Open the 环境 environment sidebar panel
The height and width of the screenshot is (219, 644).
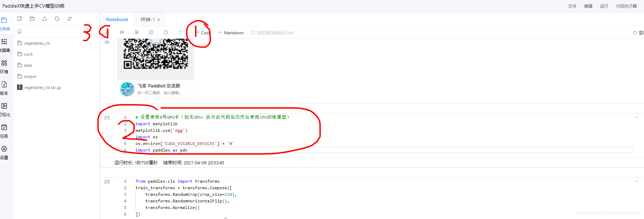(5, 67)
